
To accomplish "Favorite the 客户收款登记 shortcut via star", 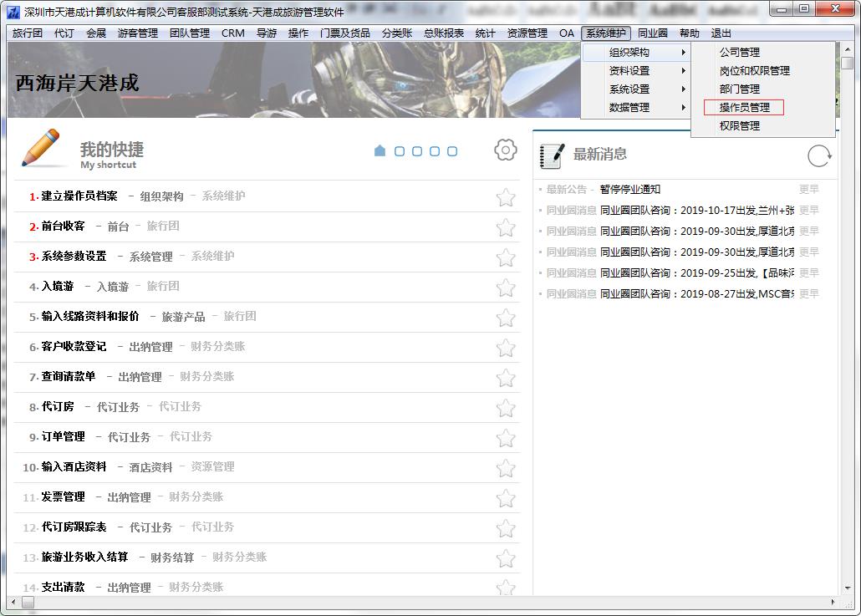I will pos(505,348).
